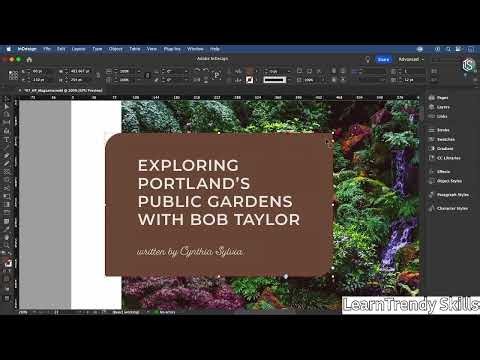
Task: Select the Pen tool
Action: (7, 156)
